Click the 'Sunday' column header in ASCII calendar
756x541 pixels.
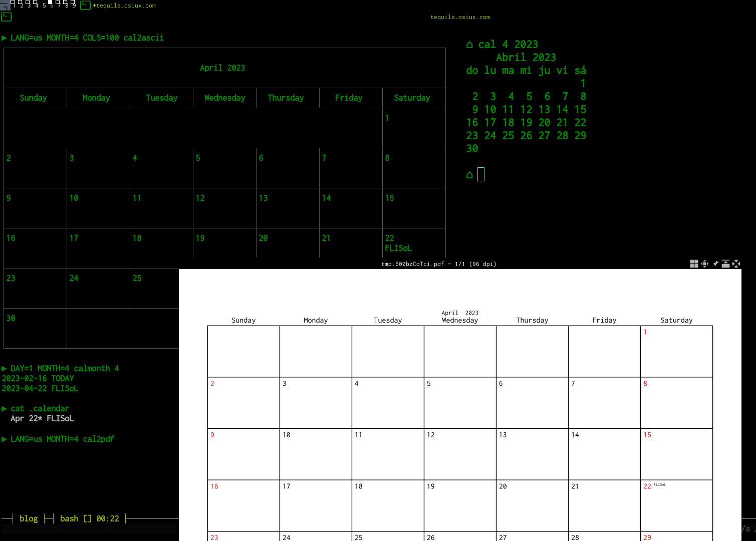[33, 98]
